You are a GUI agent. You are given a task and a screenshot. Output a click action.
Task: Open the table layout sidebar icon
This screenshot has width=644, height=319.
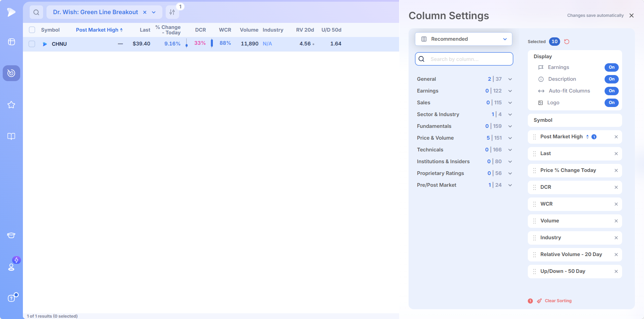pos(11,42)
